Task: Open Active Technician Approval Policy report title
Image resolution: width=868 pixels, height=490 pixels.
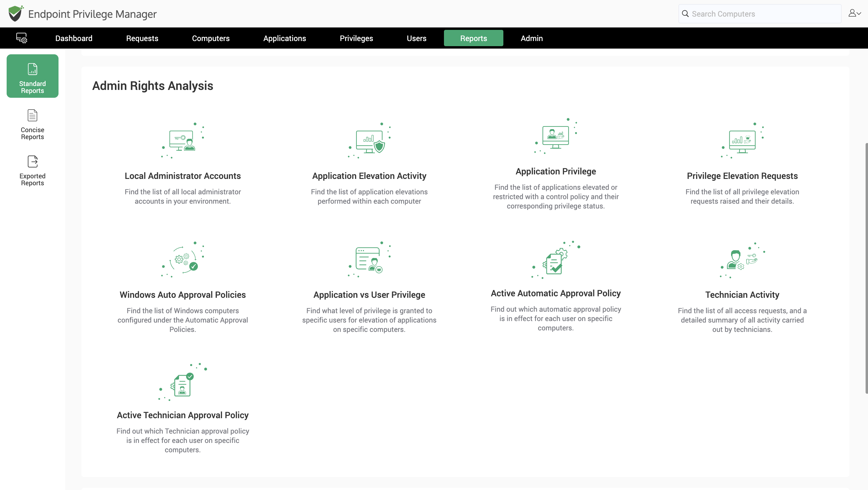Action: coord(183,415)
